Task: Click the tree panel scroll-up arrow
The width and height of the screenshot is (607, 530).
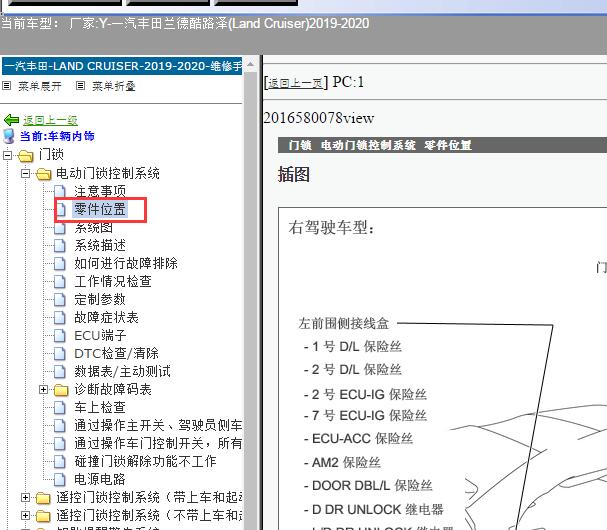Action: pos(250,64)
